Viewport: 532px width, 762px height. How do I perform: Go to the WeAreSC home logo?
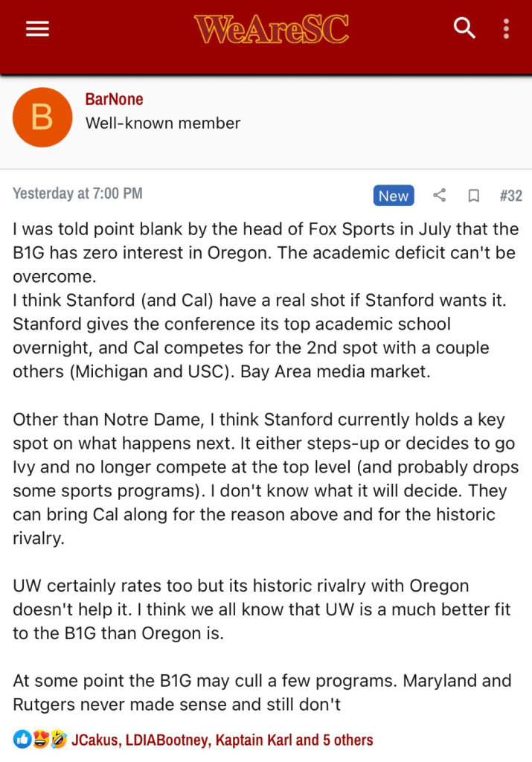272,30
